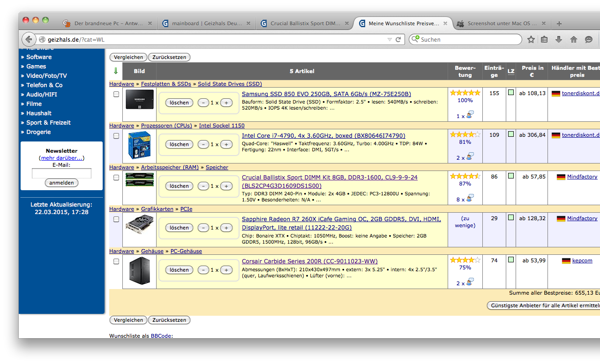Open URL history dropdown arrow in address bar

click(390, 40)
